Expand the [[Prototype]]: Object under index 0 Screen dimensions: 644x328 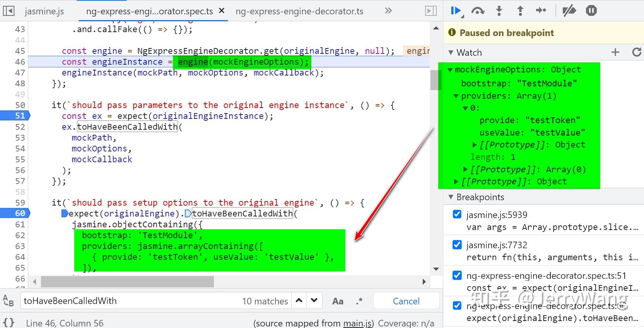click(475, 145)
